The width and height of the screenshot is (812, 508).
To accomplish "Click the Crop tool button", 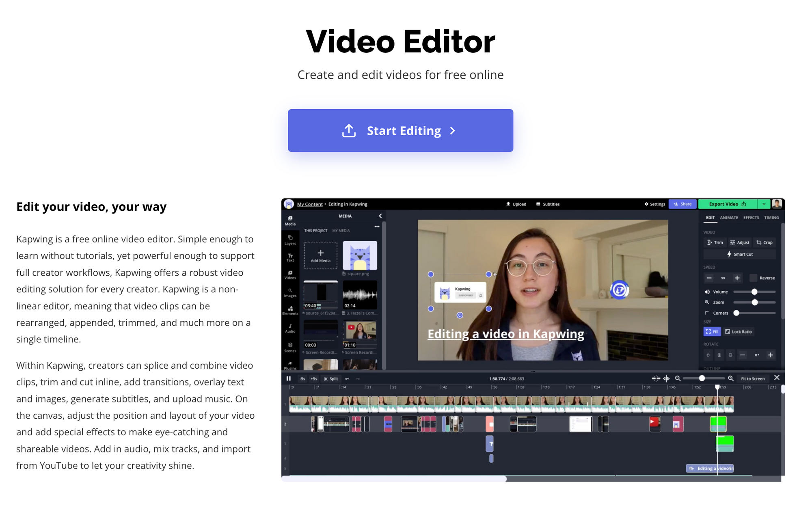I will pos(764,242).
